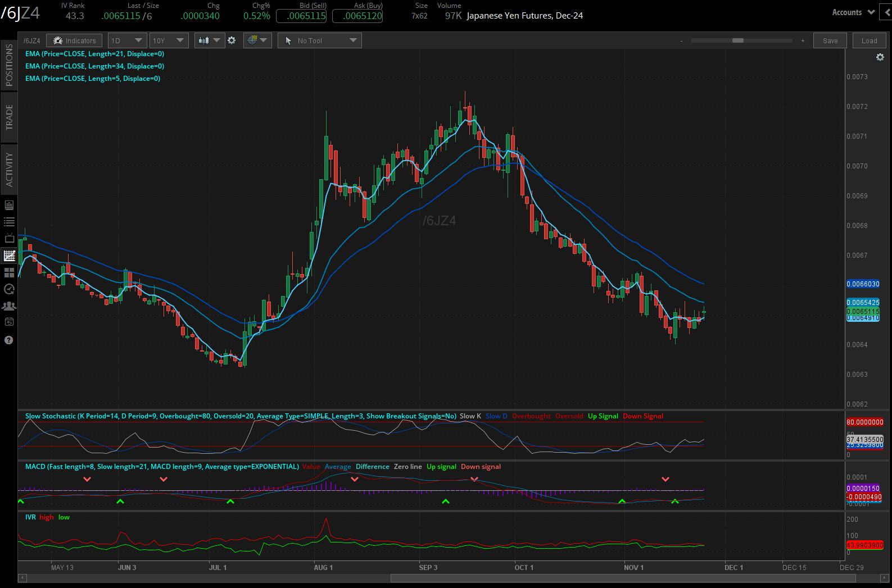Open the grid layout icon in sidebar
The height and width of the screenshot is (588, 892).
coord(9,273)
